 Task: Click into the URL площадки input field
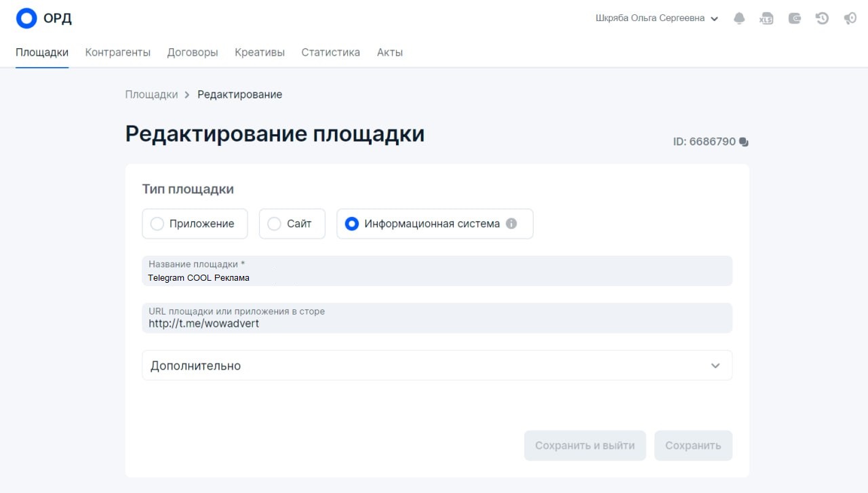coord(437,323)
